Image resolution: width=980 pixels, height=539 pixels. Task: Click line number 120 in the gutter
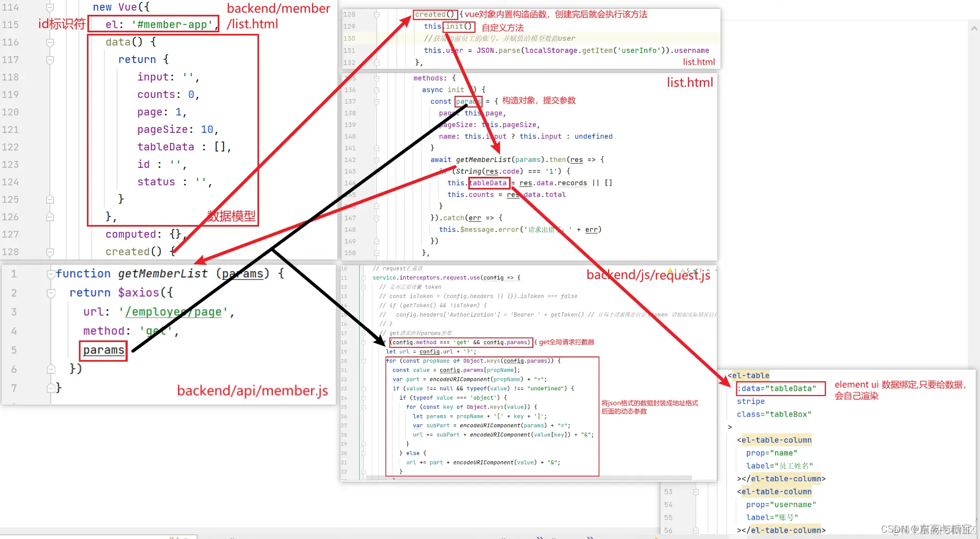point(10,112)
